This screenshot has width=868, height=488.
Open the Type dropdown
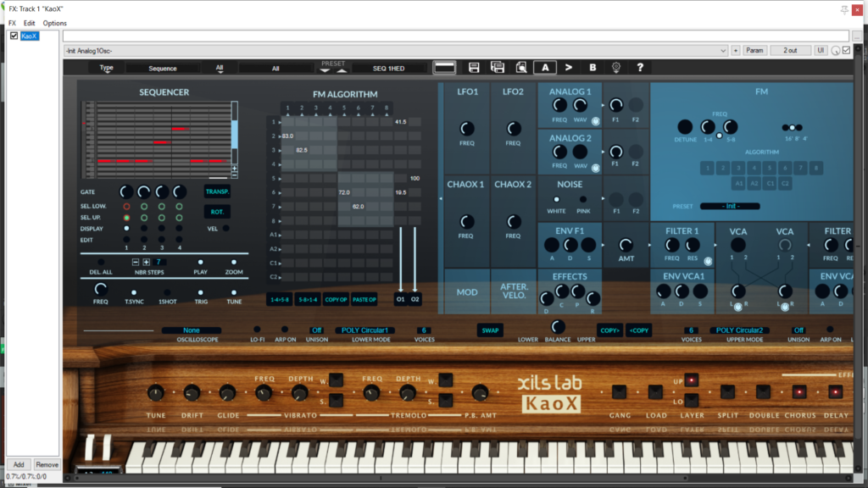pyautogui.click(x=106, y=68)
